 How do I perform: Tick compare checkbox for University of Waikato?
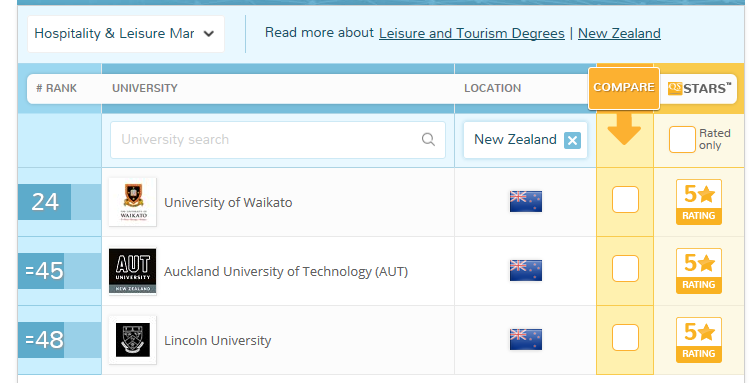pyautogui.click(x=625, y=199)
